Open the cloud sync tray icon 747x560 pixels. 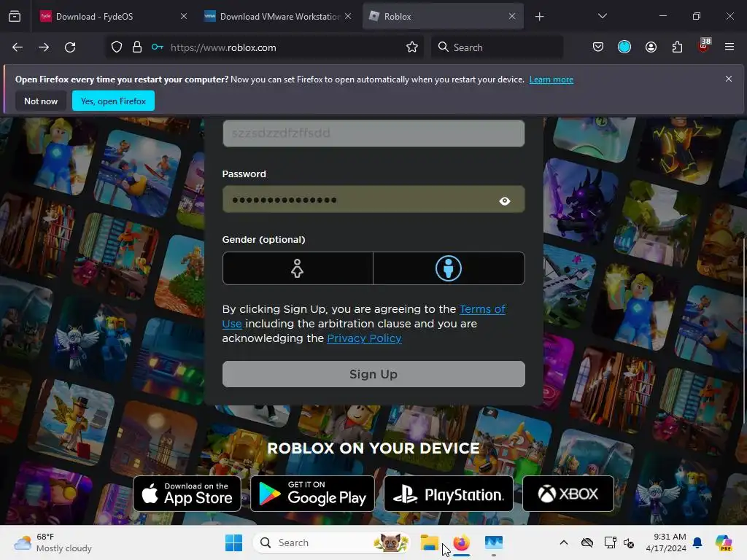587,542
